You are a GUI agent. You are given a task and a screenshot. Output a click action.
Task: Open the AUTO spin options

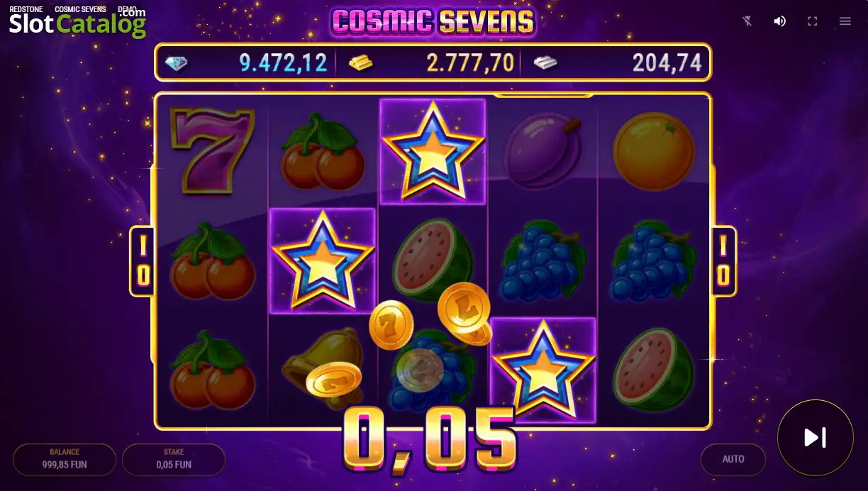(x=733, y=459)
